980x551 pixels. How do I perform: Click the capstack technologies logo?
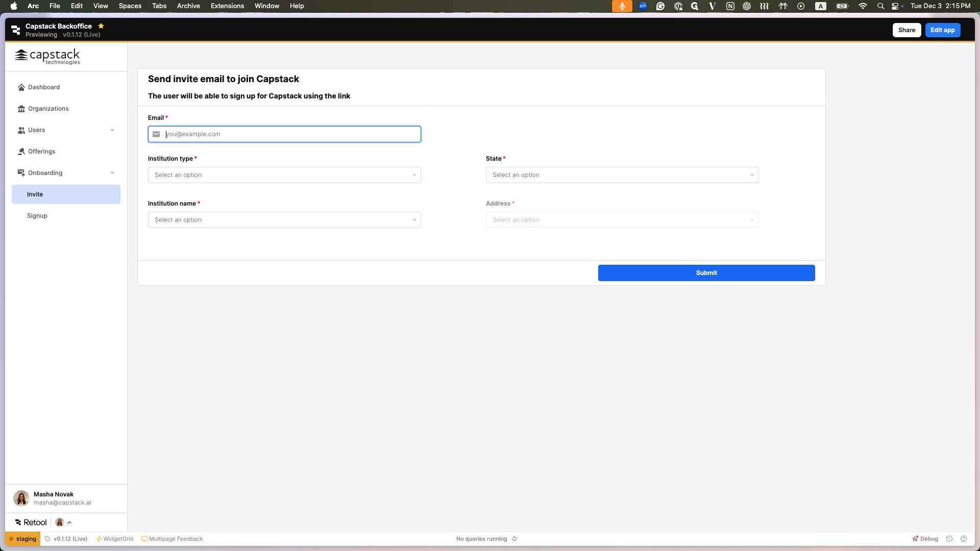pos(47,57)
